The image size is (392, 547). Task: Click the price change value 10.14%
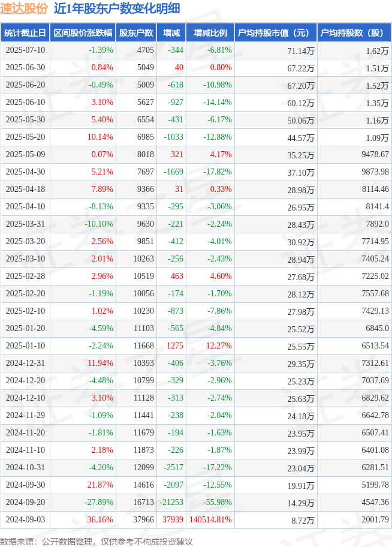tap(100, 137)
